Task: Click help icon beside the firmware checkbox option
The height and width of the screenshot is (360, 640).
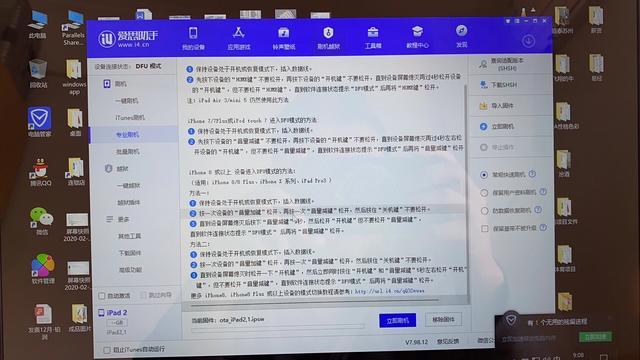Action: (x=543, y=227)
